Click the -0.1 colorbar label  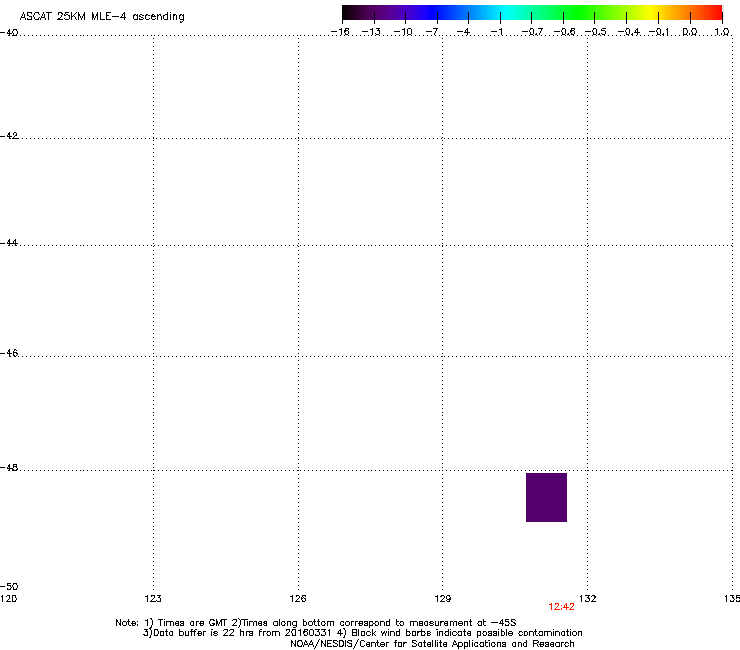(x=659, y=32)
